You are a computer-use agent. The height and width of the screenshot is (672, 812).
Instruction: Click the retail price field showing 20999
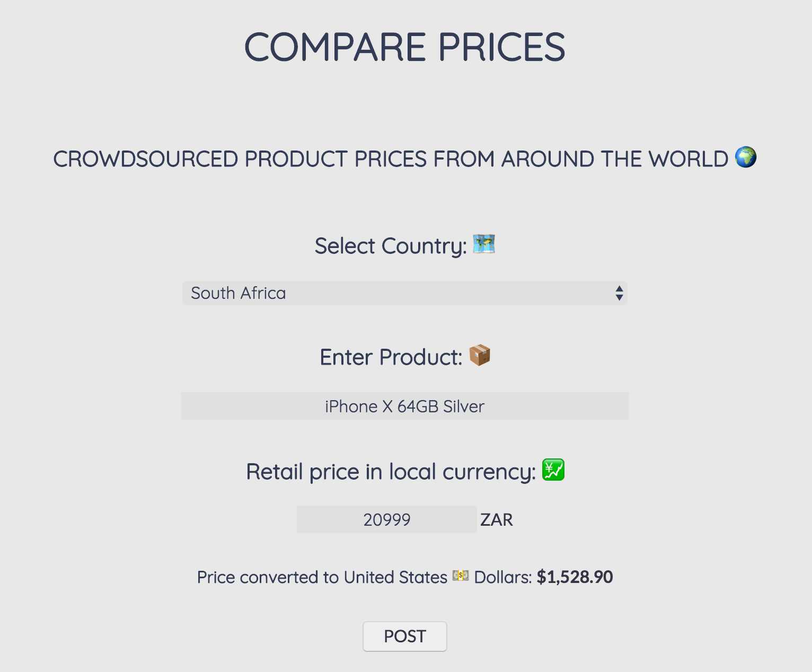[x=386, y=519]
